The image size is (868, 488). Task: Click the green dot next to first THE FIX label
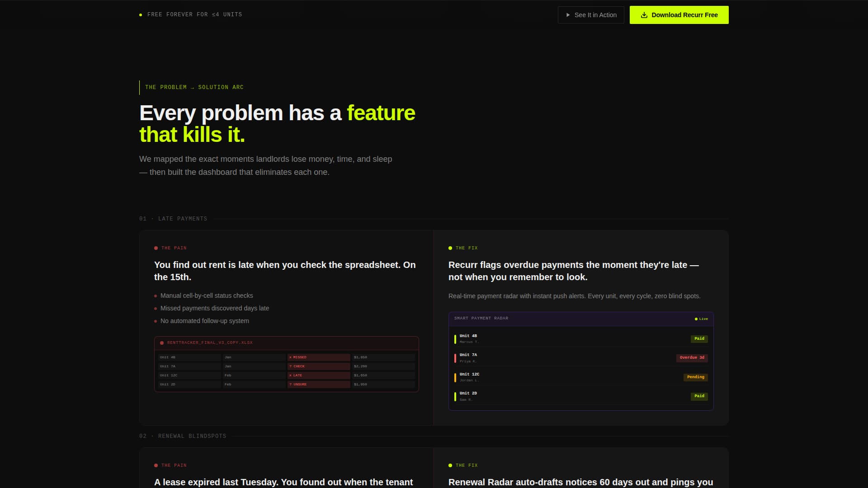tap(450, 248)
